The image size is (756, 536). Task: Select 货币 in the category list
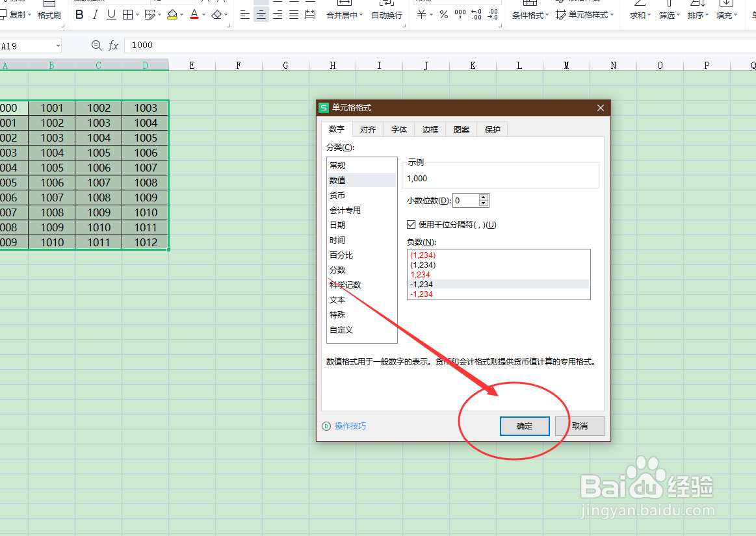(x=361, y=195)
